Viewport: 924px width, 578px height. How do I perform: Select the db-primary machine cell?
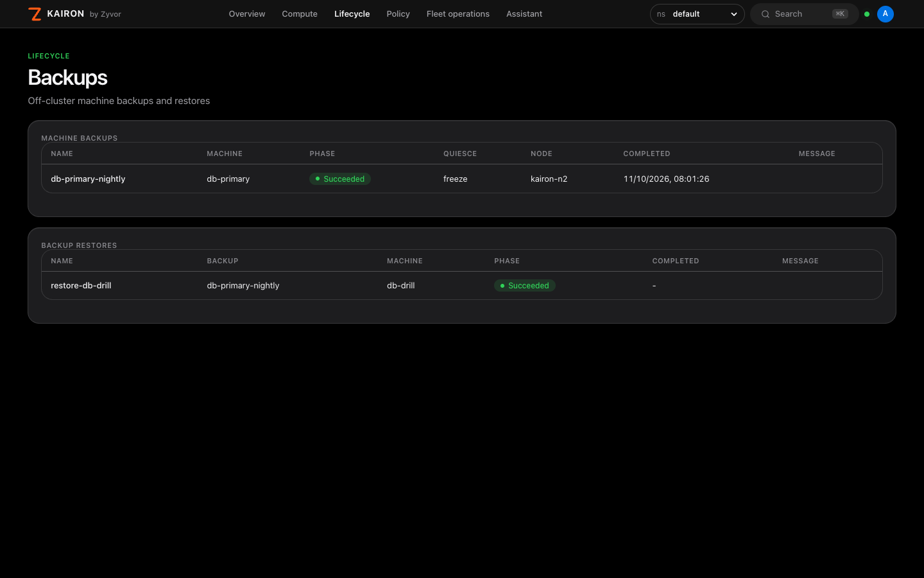coord(228,179)
